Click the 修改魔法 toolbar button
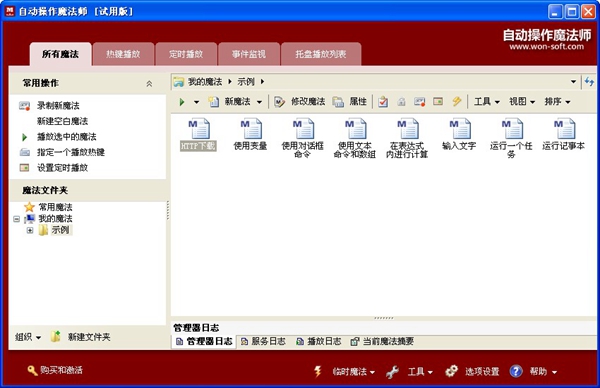 coord(300,101)
